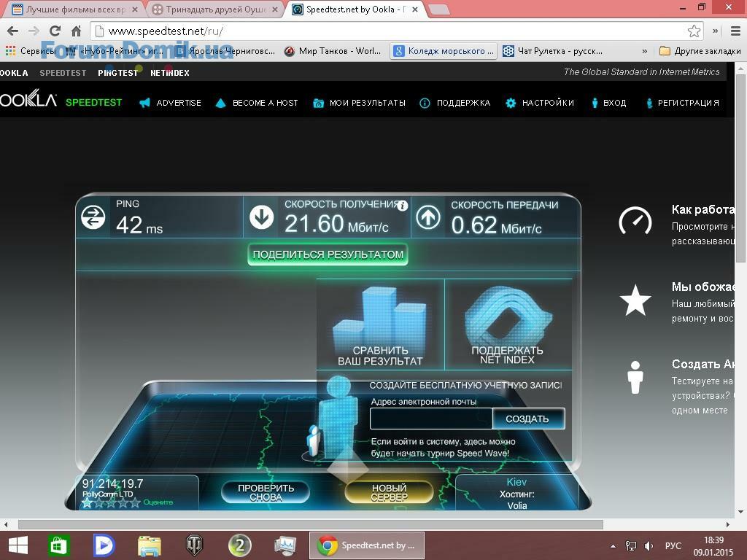Image resolution: width=747 pixels, height=560 pixels.
Task: Open Коледж морського bookmark
Action: [444, 51]
